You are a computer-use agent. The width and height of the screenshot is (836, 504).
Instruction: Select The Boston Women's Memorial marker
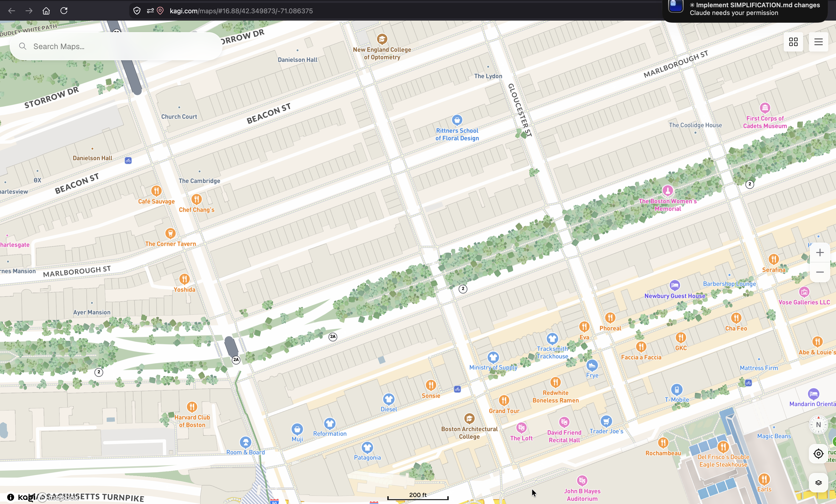[x=668, y=191]
